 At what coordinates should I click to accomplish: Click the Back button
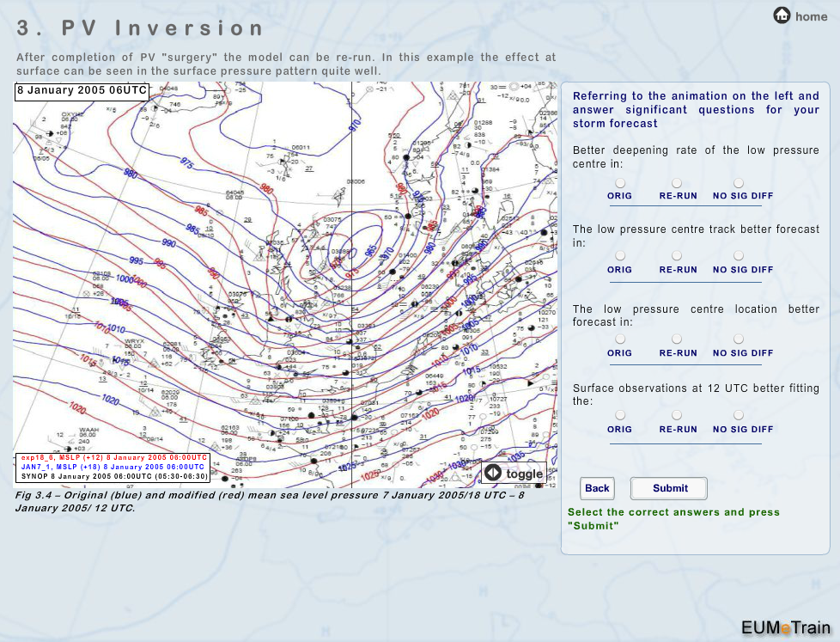(597, 488)
